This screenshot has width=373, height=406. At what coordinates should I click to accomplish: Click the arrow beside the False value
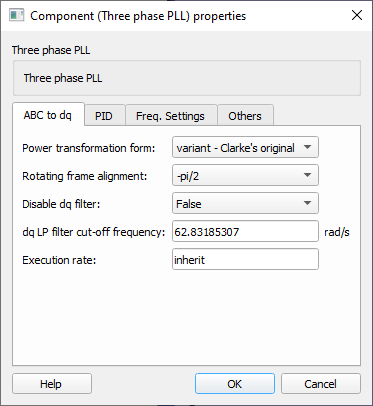pos(308,203)
